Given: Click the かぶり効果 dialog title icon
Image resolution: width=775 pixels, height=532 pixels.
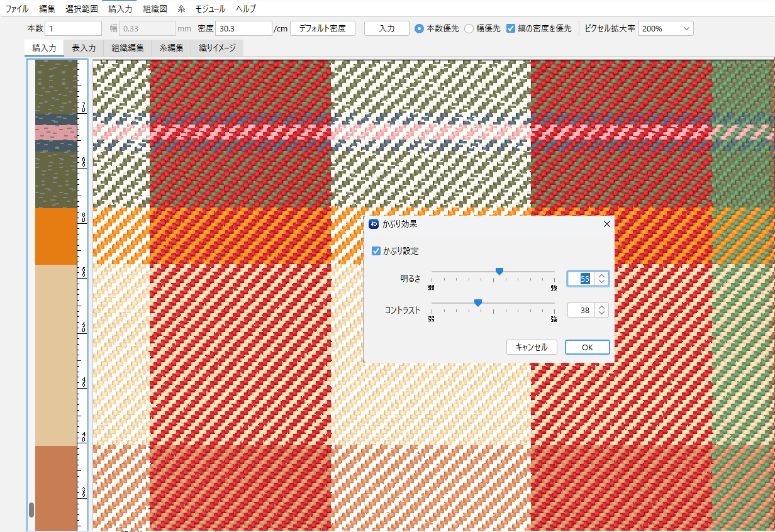Looking at the screenshot, I should pos(373,224).
